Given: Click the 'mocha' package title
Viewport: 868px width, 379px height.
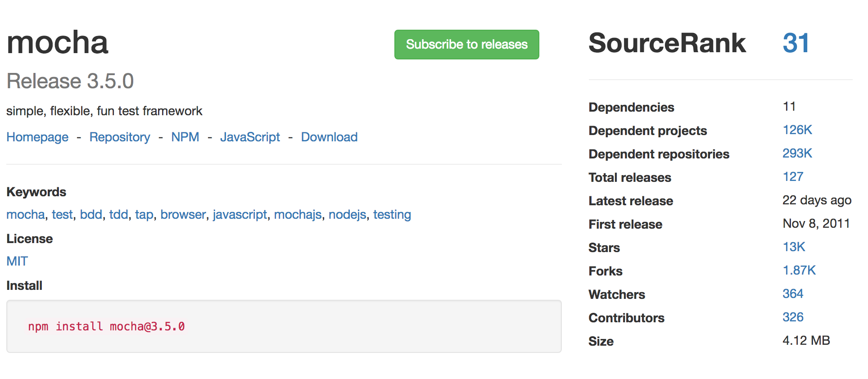Looking at the screenshot, I should point(57,43).
